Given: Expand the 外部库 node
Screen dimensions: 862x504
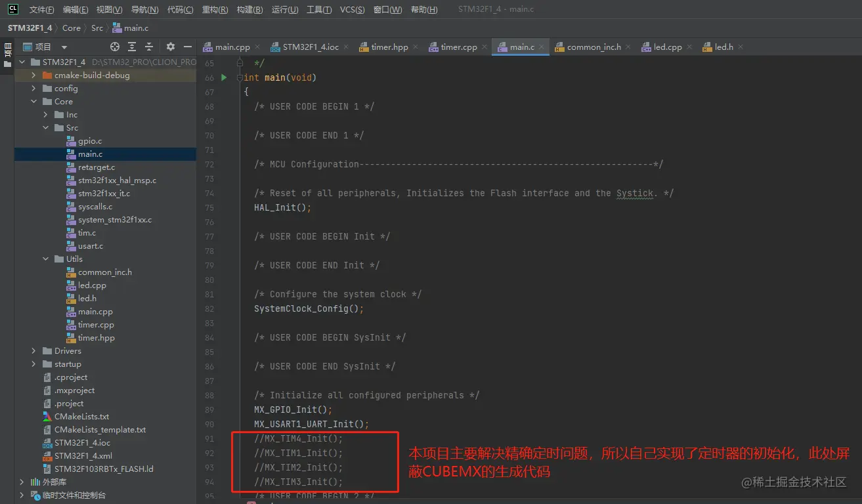Looking at the screenshot, I should click(x=22, y=482).
